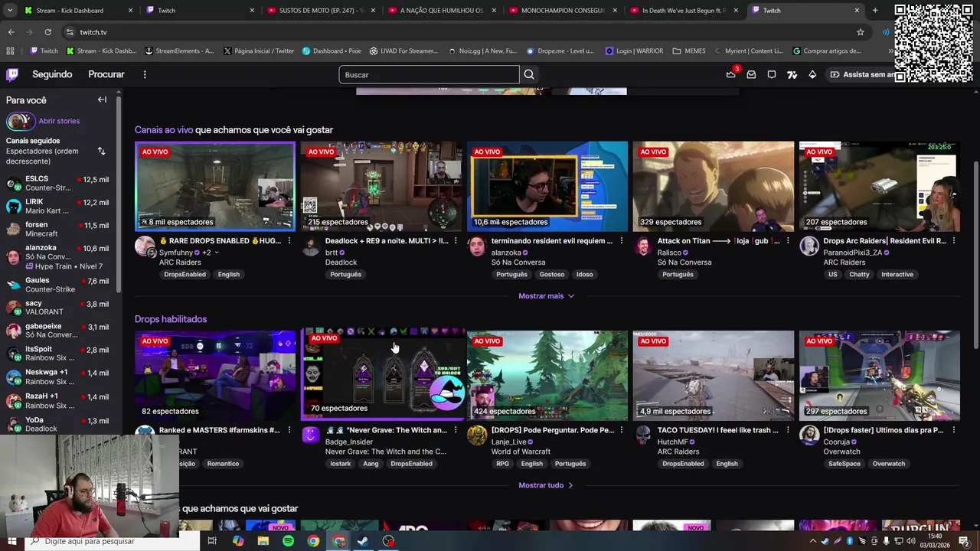Open options menu for Symfuhny stream
This screenshot has height=551, width=980.
289,240
